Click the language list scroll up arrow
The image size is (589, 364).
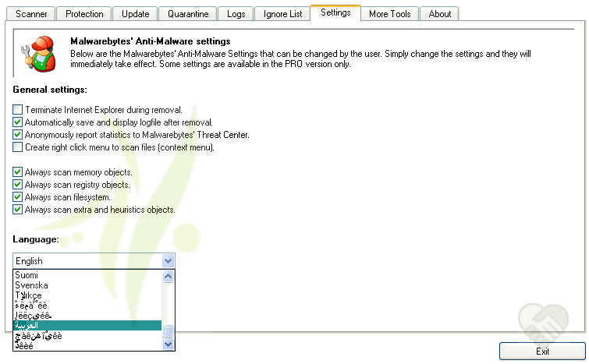coord(168,277)
